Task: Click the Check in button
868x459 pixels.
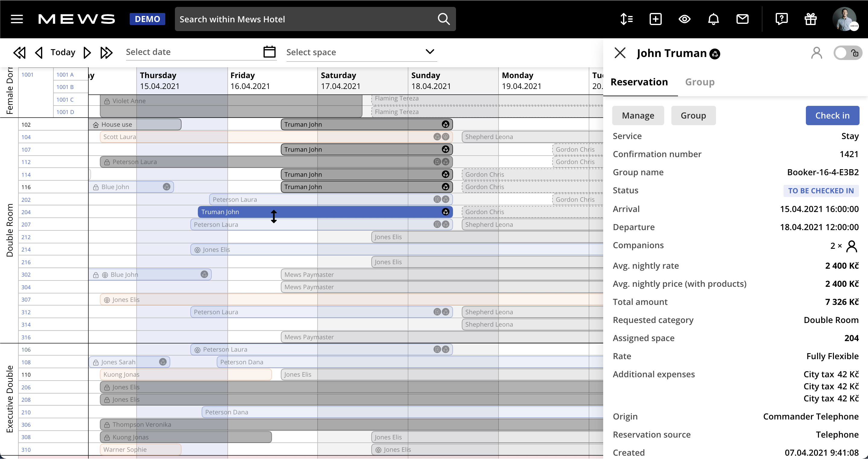Action: click(833, 115)
